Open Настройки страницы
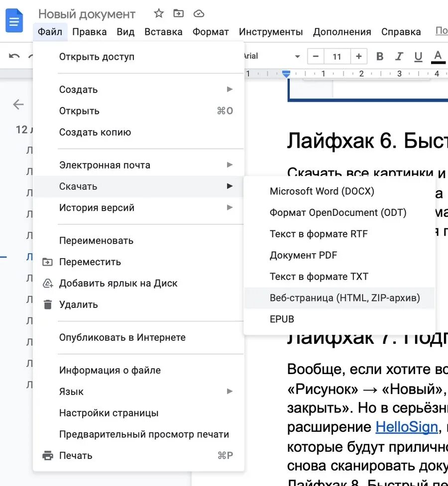The image size is (448, 486). [138, 413]
